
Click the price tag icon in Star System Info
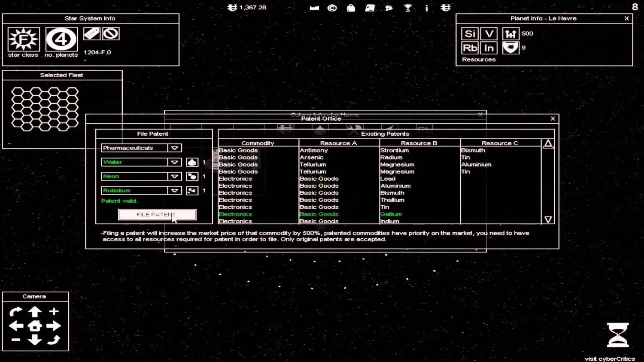pyautogui.click(x=91, y=33)
